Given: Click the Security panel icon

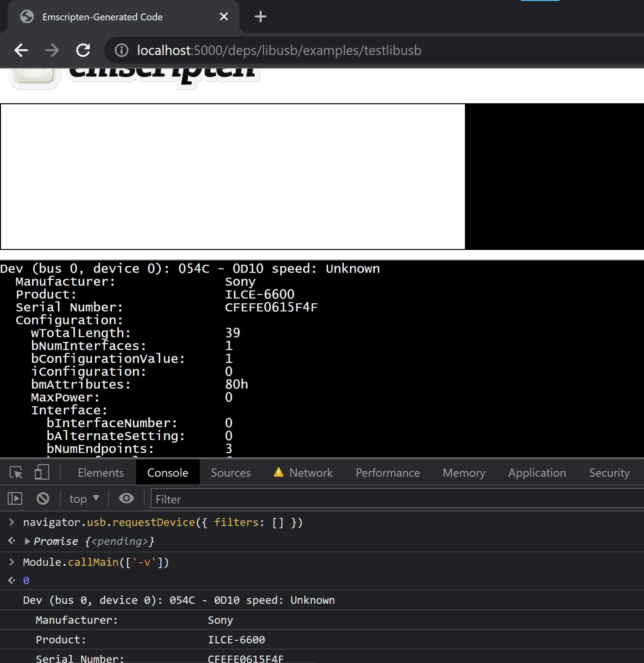Looking at the screenshot, I should [608, 472].
